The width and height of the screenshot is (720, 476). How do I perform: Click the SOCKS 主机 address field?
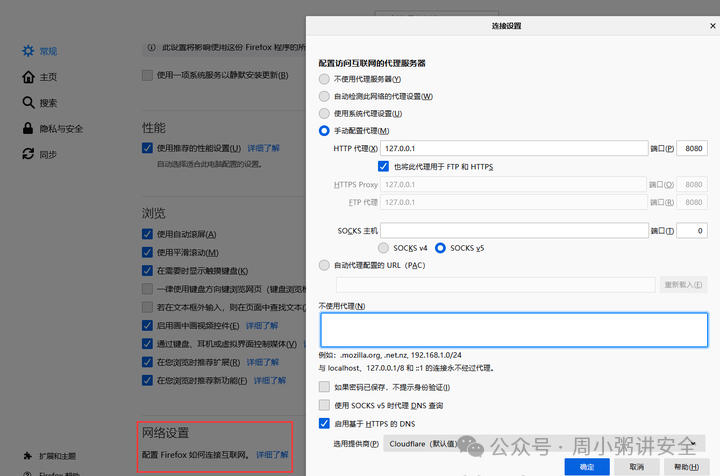[514, 230]
